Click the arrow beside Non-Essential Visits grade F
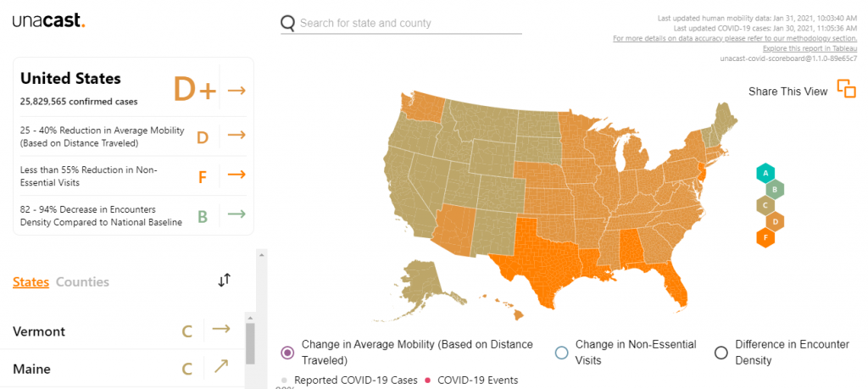 (x=236, y=175)
